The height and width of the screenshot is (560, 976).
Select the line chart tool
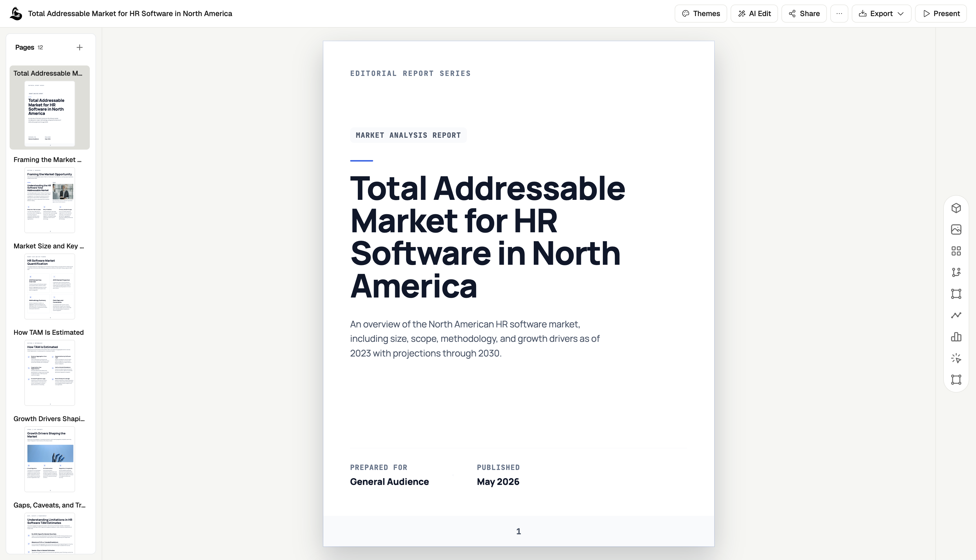point(956,315)
